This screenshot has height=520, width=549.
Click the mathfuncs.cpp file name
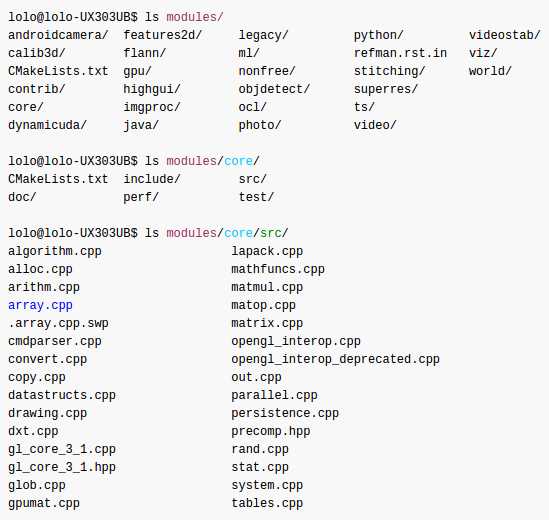click(278, 269)
